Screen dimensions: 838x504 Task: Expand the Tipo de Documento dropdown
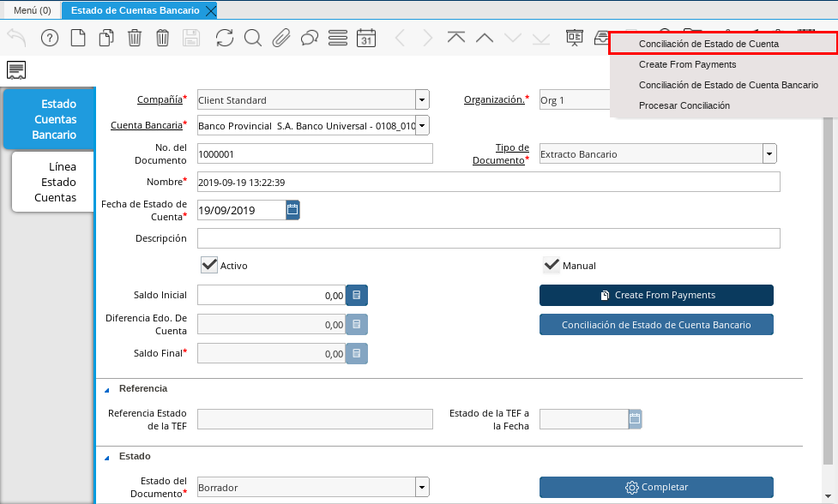(769, 153)
